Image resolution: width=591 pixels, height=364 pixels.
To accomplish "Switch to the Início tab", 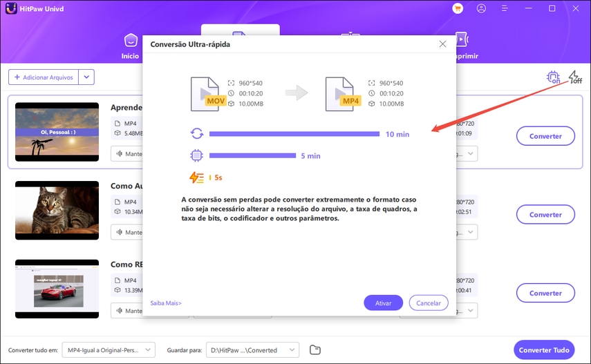I will [x=130, y=46].
